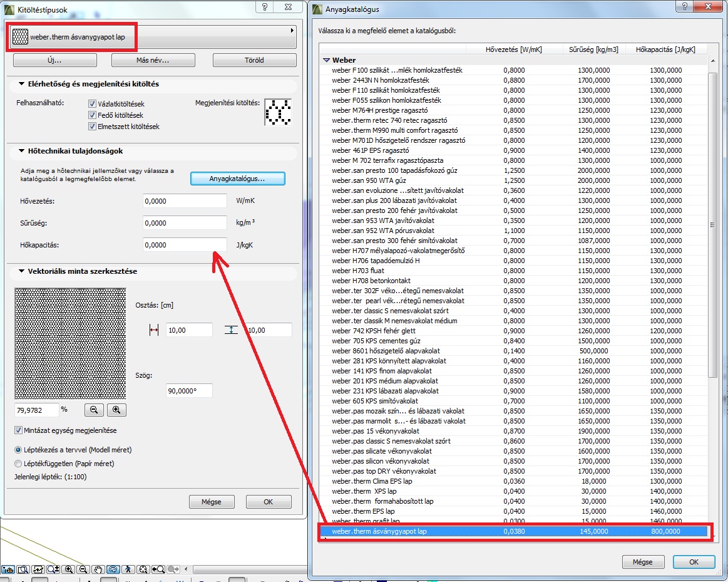
Task: Click the catalog list vertical scrollbar
Action: 713,225
